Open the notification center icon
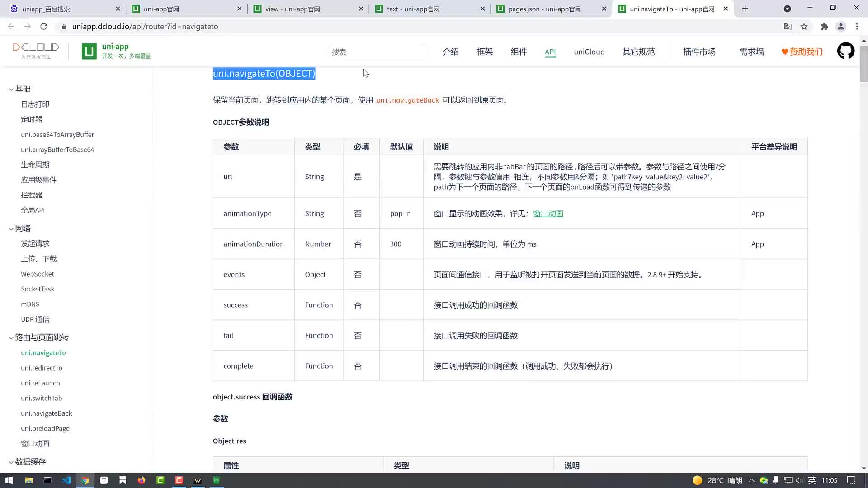The width and height of the screenshot is (868, 488). (x=851, y=480)
